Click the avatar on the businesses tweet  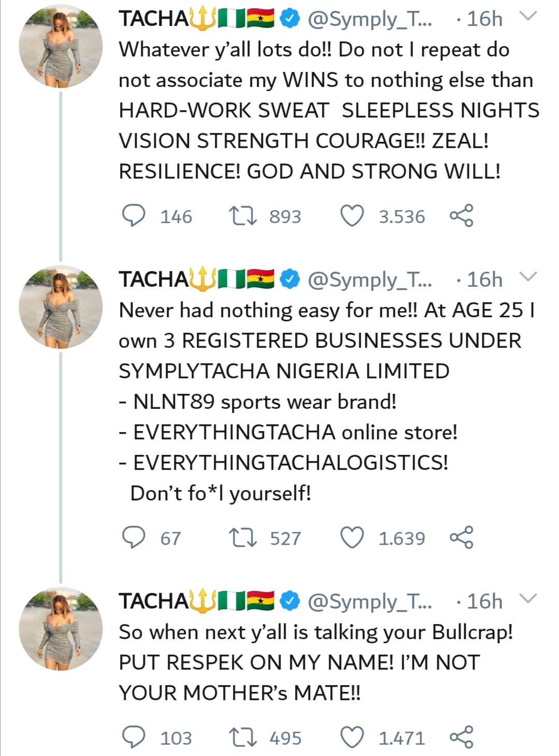[61, 308]
